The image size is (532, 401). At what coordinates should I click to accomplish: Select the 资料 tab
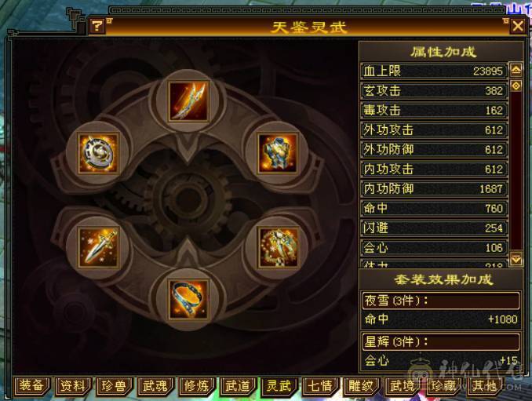72,386
